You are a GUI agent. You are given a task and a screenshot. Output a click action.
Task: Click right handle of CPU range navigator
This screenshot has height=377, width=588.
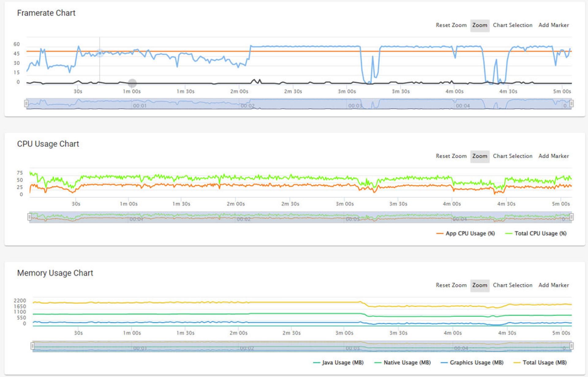pyautogui.click(x=571, y=217)
